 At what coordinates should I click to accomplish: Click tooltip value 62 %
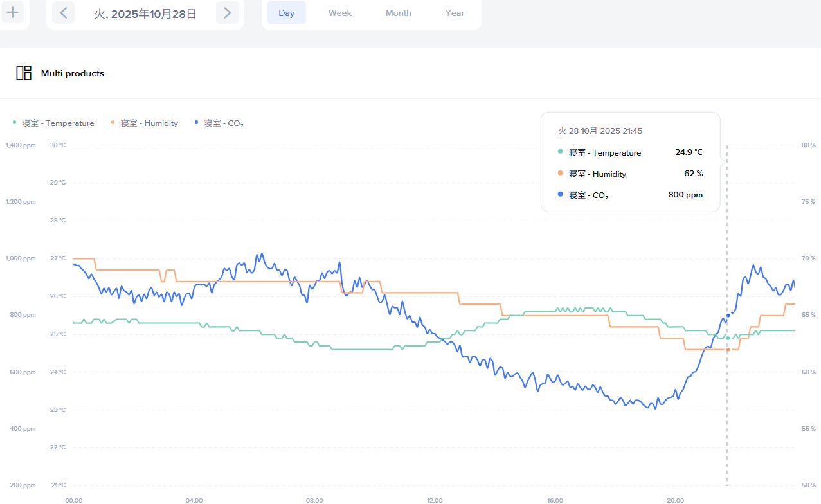coord(693,174)
